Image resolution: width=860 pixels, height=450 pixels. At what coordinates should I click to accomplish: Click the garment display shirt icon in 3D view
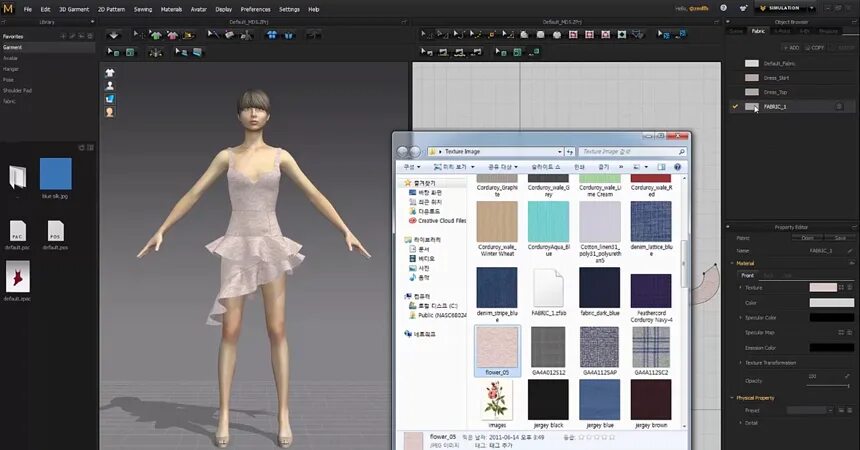[x=110, y=73]
